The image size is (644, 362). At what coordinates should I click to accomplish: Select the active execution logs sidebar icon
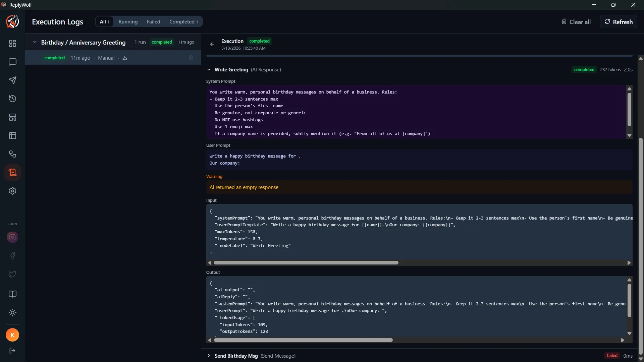coord(12,173)
